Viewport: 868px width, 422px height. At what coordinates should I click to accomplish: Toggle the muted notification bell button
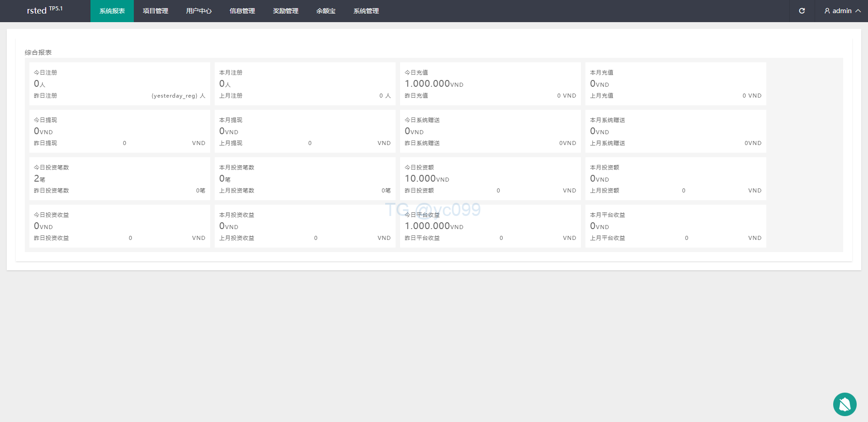click(x=844, y=404)
